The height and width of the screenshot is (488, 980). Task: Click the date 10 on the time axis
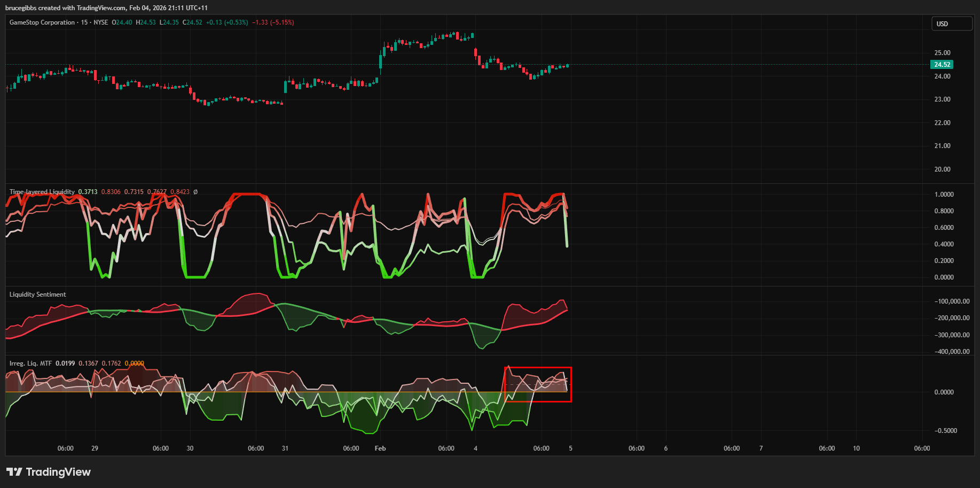856,448
